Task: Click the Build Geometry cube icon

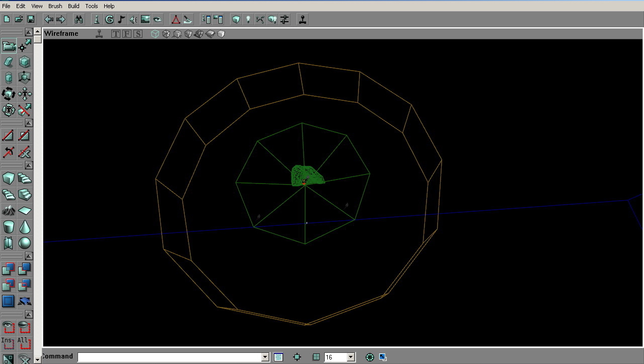Action: pyautogui.click(x=236, y=20)
